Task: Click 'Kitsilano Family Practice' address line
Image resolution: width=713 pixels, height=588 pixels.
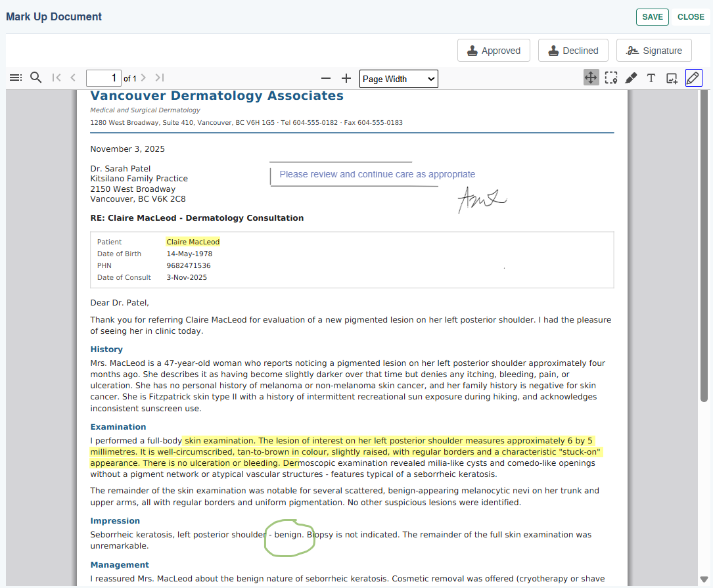Action: tap(139, 179)
